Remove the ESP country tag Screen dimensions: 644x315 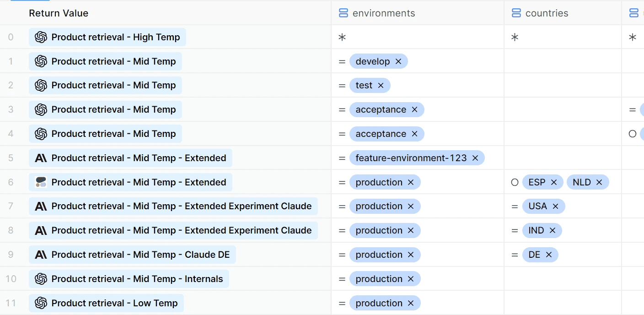click(554, 183)
